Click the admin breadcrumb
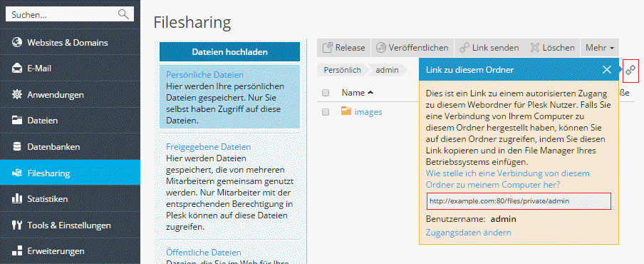Screen dimensions: 644x264 (x=387, y=70)
